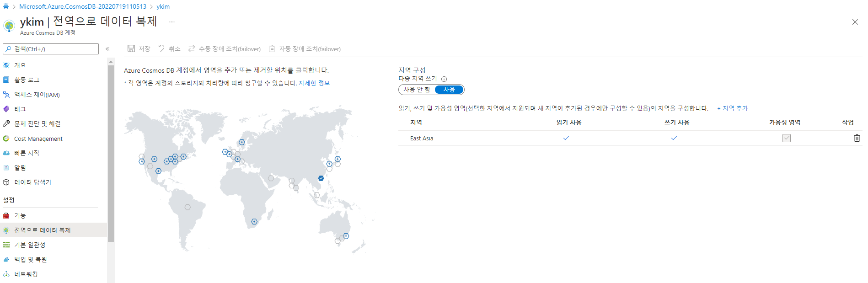Click the 홈 breadcrumb link
The width and height of the screenshot is (868, 283).
point(5,6)
